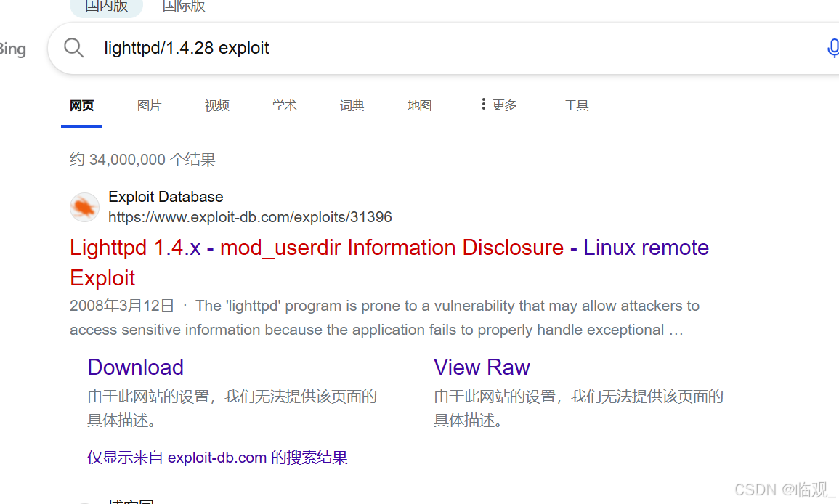Switch to 国际版 tab
The width and height of the screenshot is (839, 504).
[184, 7]
